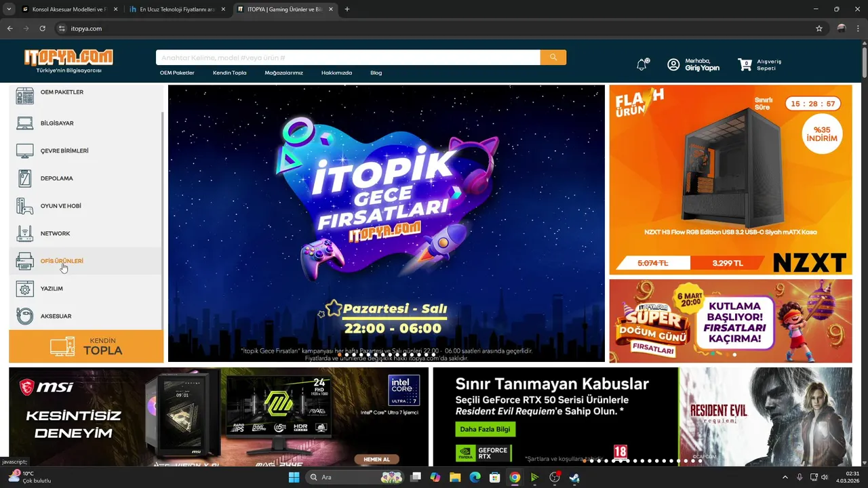Expand hidden system tray icons chevron

tap(786, 477)
